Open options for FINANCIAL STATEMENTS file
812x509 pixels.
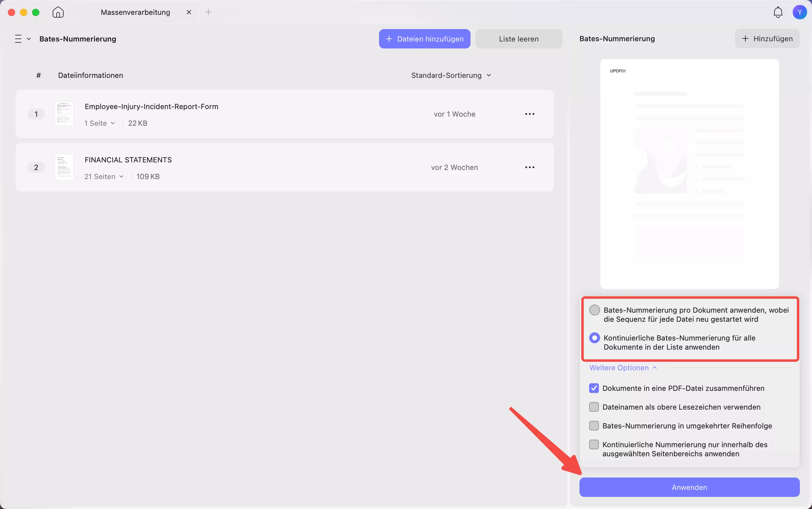(x=530, y=167)
